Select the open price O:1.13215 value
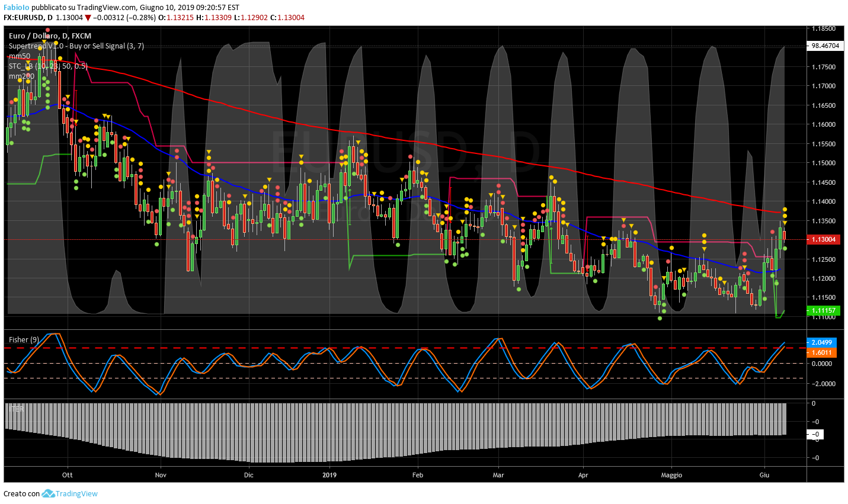 click(x=176, y=18)
